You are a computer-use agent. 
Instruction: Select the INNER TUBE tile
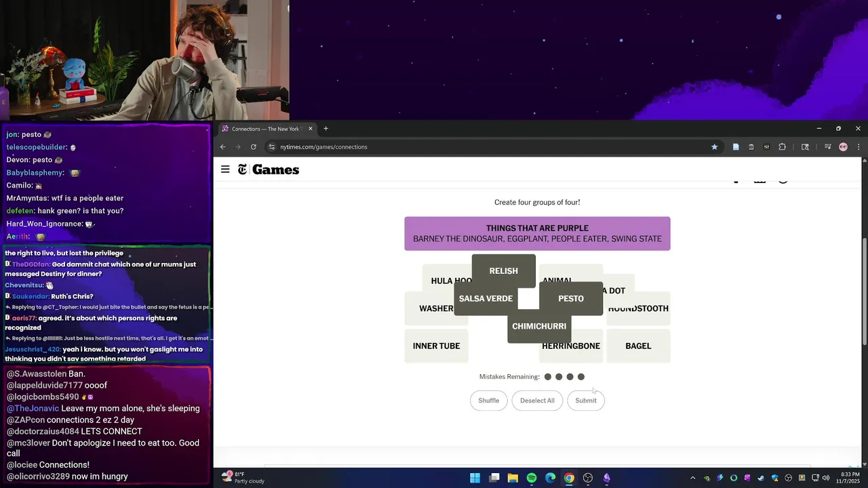pos(436,346)
